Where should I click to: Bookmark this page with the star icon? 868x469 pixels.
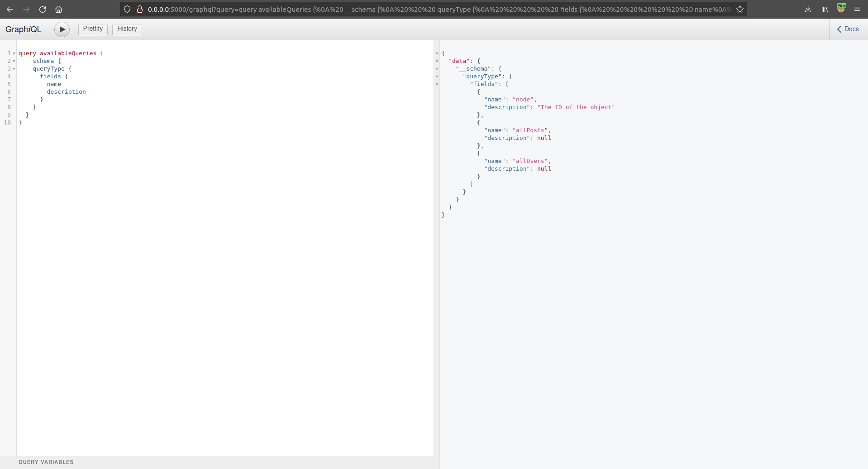tap(740, 9)
